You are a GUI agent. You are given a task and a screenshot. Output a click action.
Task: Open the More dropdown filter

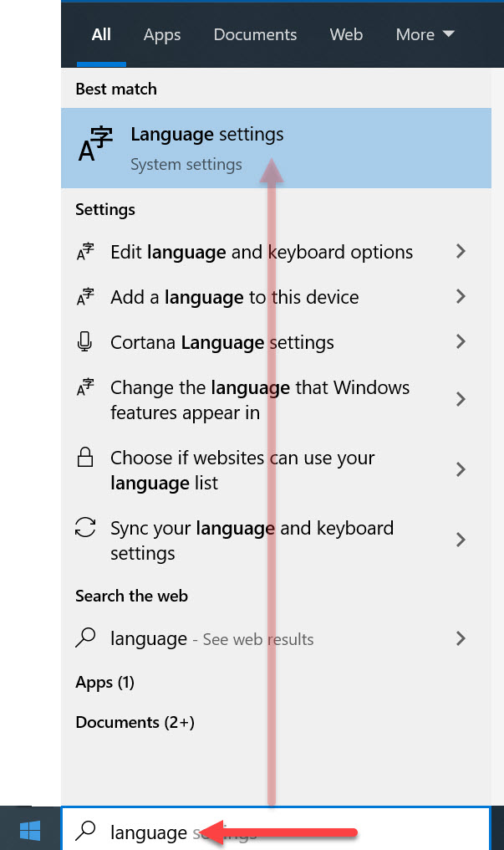tap(425, 34)
